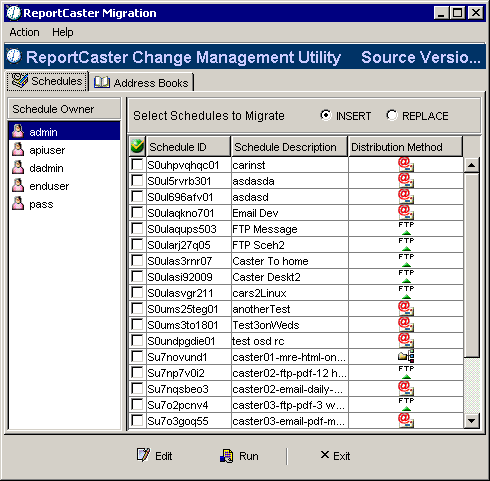Tick checkbox for S0ulaqups503 FTP Message

click(x=137, y=228)
